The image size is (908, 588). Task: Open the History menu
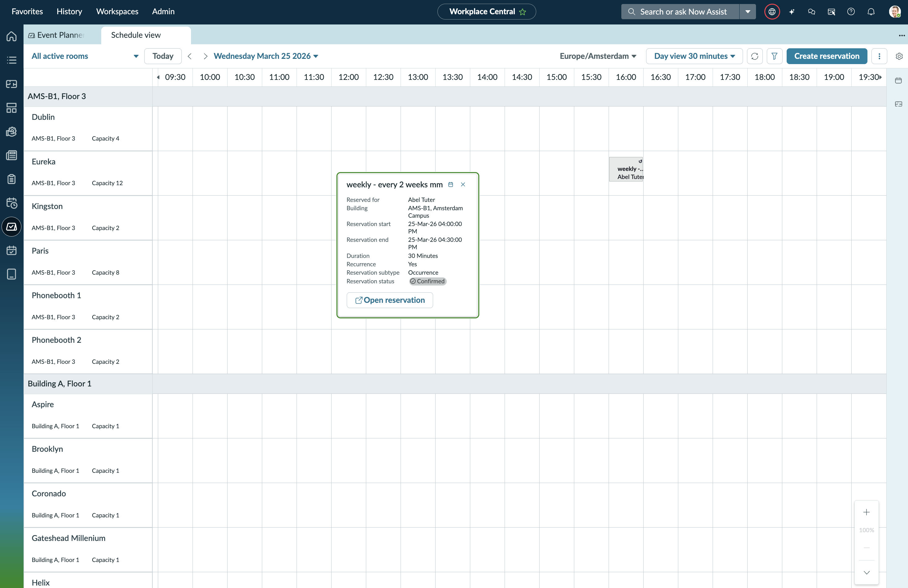(x=69, y=11)
